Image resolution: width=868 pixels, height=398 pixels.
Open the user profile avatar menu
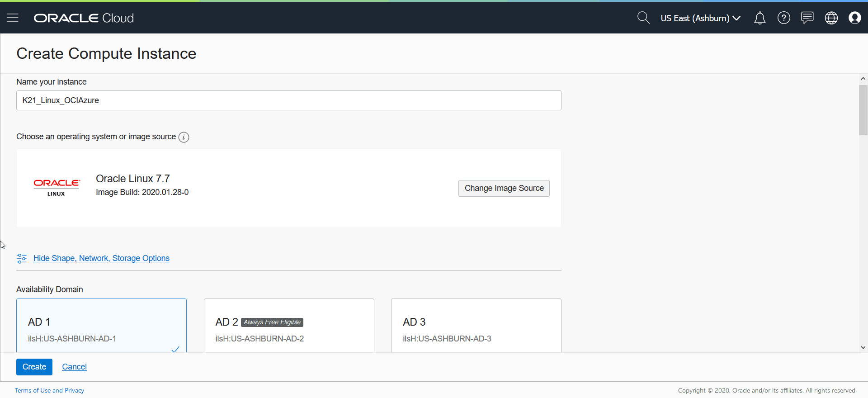tap(854, 18)
